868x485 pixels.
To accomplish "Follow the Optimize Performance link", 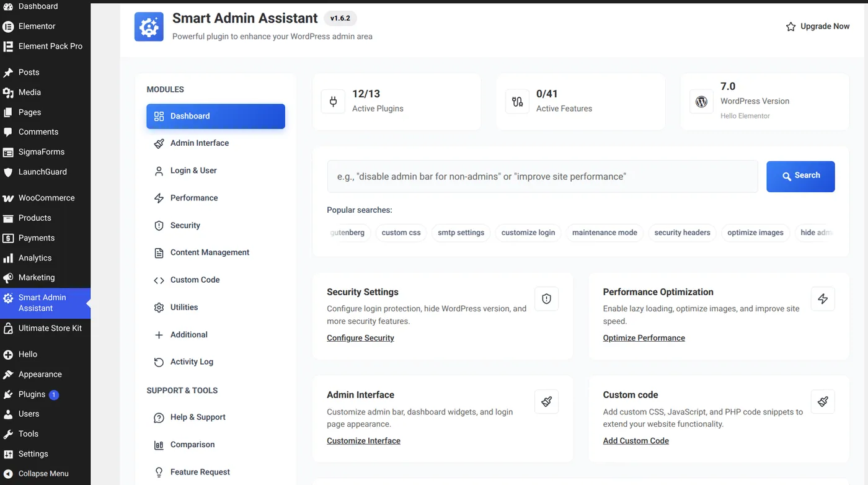I will (x=644, y=338).
